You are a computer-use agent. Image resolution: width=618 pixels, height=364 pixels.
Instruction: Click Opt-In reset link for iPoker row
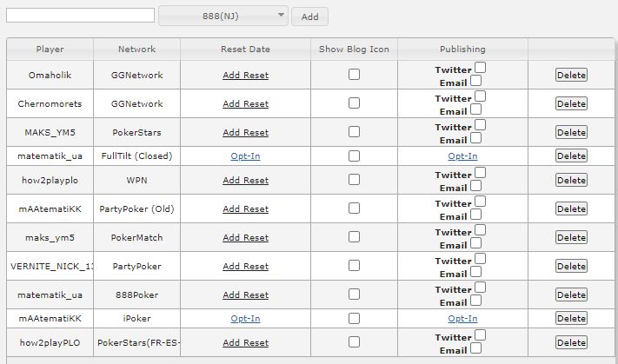click(x=245, y=319)
